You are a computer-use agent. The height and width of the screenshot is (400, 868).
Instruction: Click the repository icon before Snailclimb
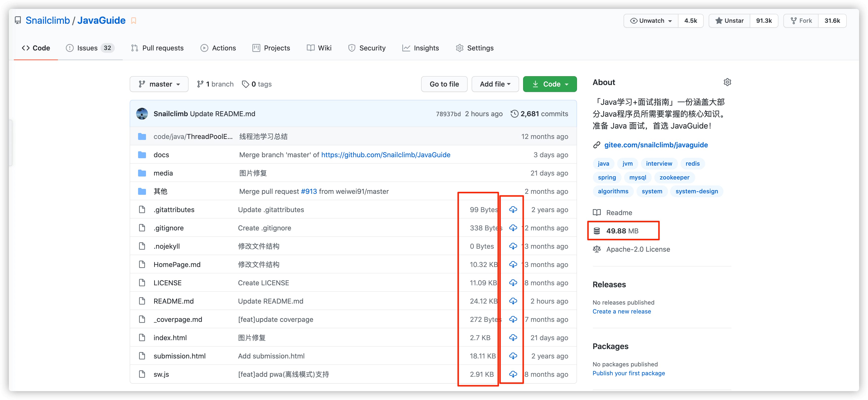coord(18,21)
